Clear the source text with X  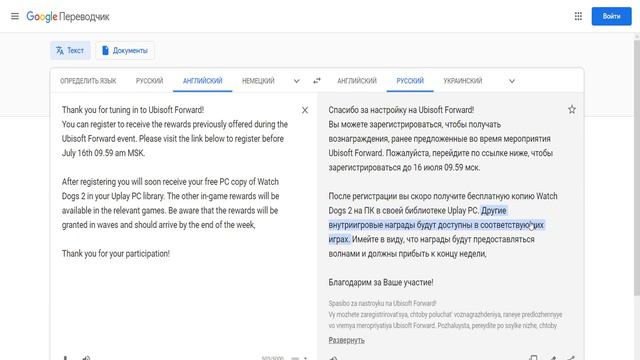(x=305, y=110)
